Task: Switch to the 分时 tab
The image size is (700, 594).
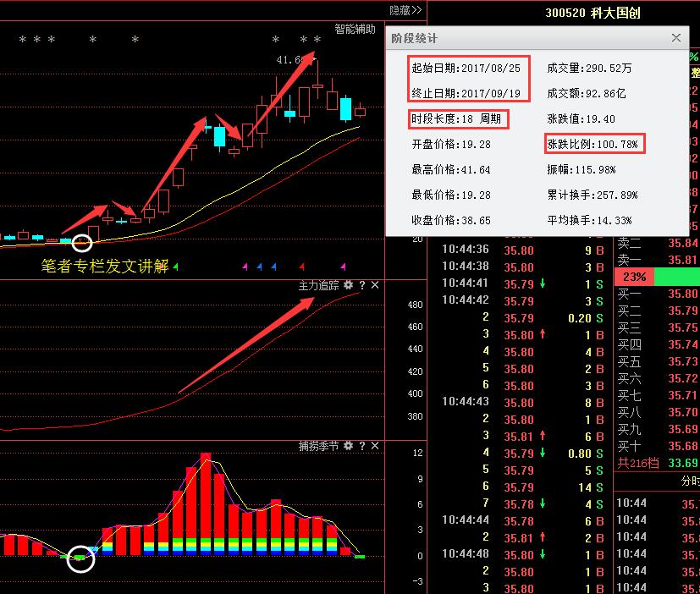Action: click(x=690, y=481)
